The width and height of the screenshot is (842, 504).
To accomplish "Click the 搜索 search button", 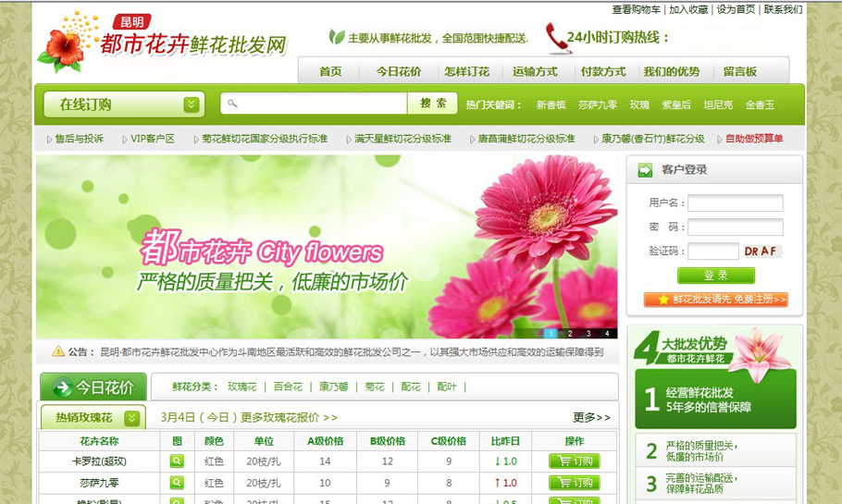I will point(432,104).
